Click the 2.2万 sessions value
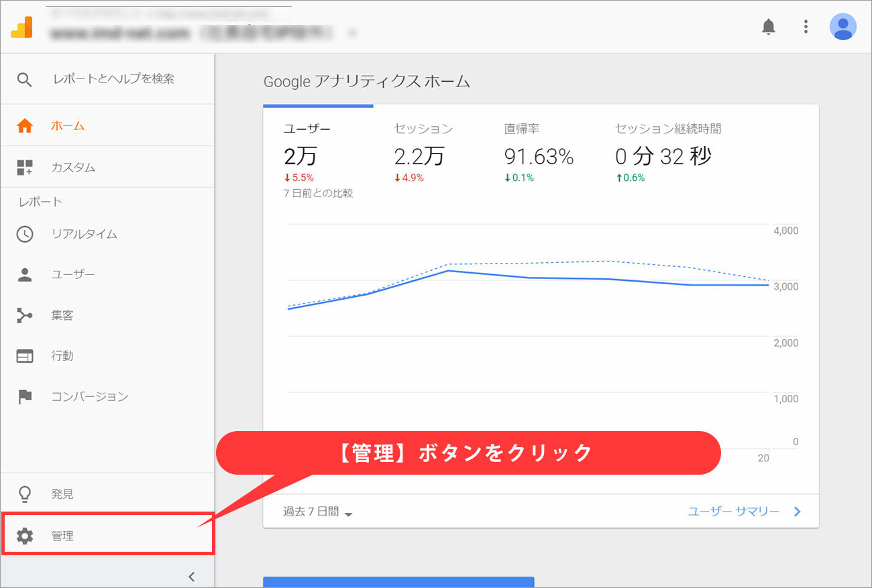The height and width of the screenshot is (588, 872). (419, 156)
